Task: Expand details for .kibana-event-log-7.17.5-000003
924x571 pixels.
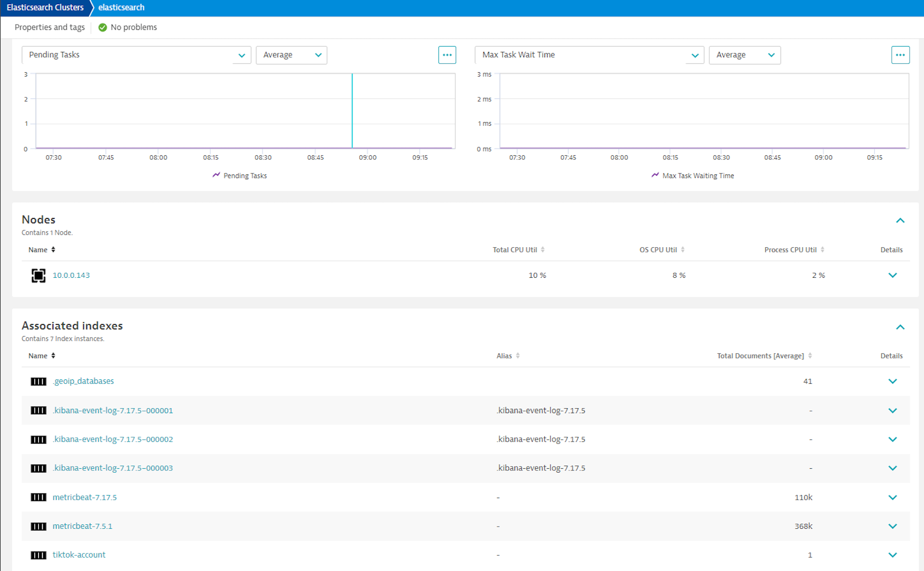Action: 892,468
